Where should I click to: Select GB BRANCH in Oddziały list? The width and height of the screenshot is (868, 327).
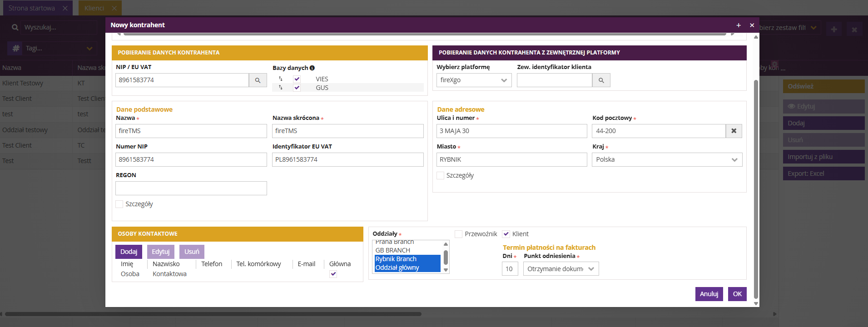pyautogui.click(x=407, y=250)
